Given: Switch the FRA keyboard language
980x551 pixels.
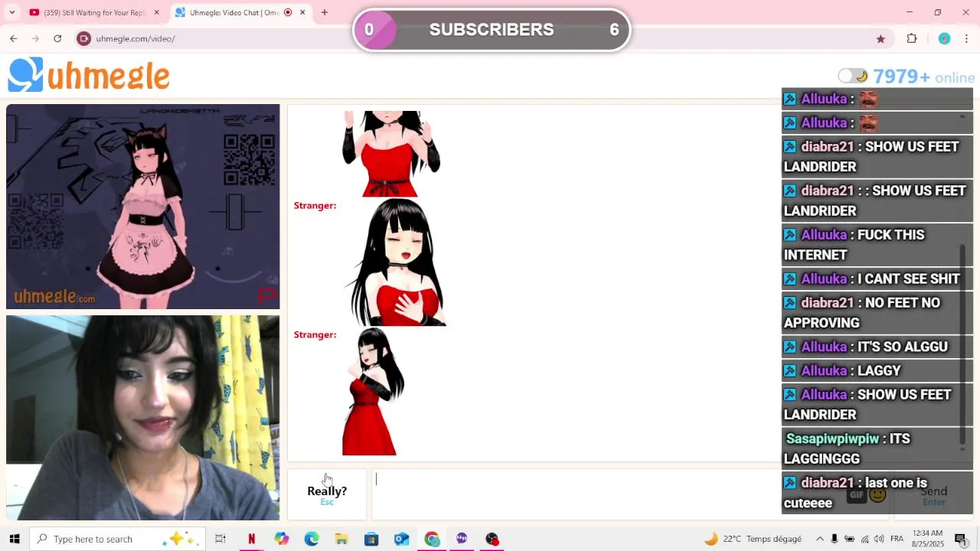Looking at the screenshot, I should coord(897,539).
